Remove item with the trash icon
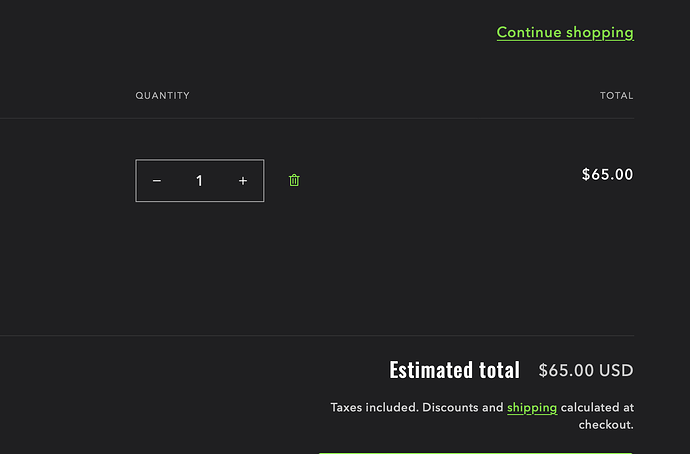Viewport: 690px width, 454px height. [294, 180]
